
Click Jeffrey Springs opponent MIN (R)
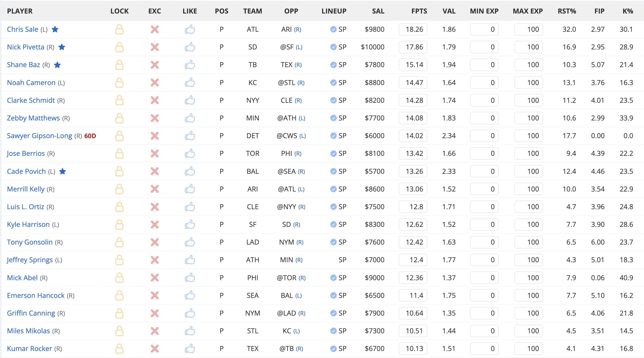pyautogui.click(x=291, y=260)
